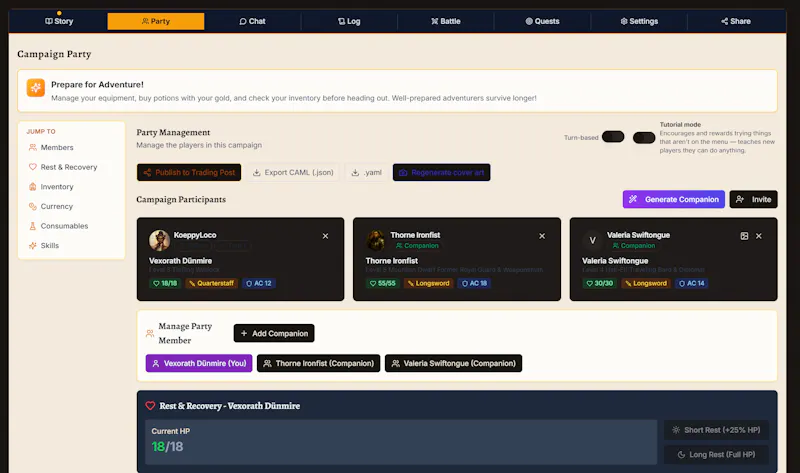Open the Battle tab
800x473 pixels.
click(446, 21)
